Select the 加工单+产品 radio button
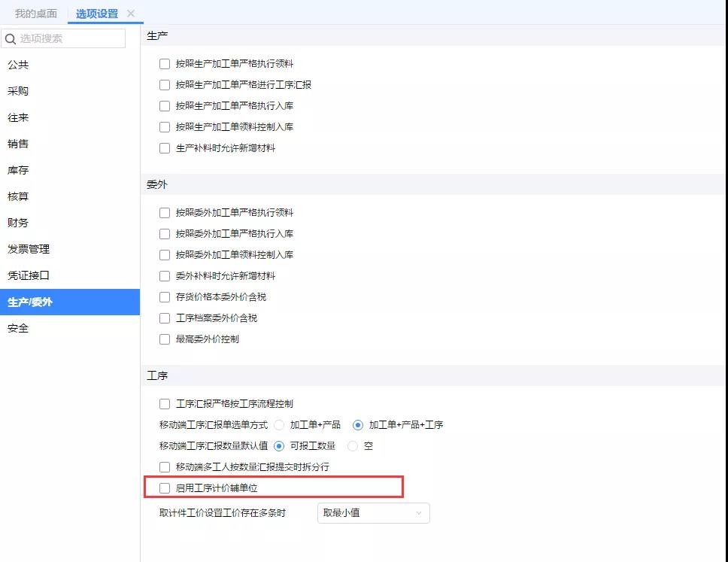Viewport: 728px width, 562px height. coord(279,425)
